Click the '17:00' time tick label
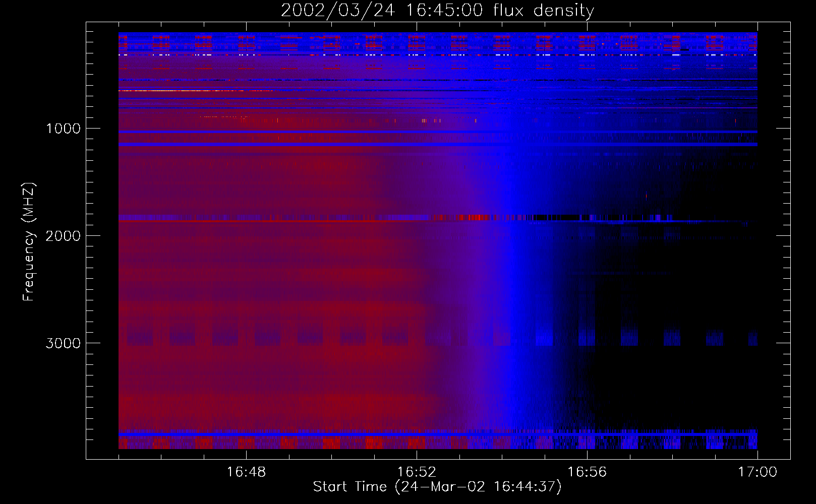Viewport: 816px width, 504px height. [757, 472]
